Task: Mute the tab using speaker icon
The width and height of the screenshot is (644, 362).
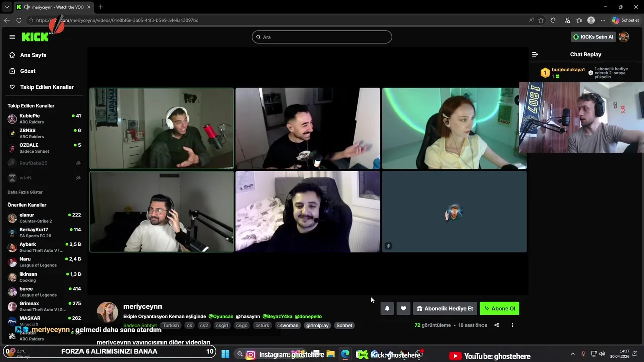Action: point(26,7)
